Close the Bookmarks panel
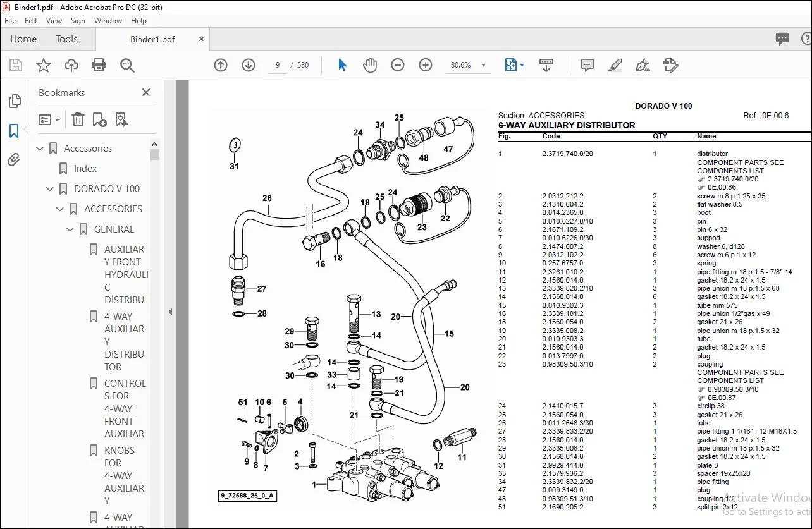This screenshot has width=812, height=529. [146, 92]
